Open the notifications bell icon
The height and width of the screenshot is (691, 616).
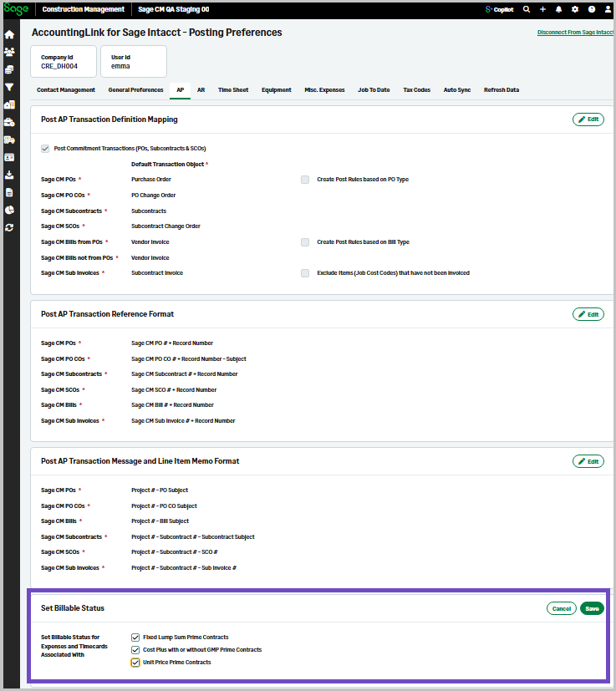click(x=558, y=9)
